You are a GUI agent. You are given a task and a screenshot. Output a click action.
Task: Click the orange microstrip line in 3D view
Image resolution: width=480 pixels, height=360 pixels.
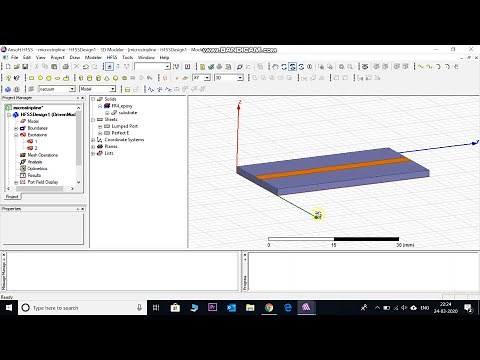(333, 168)
